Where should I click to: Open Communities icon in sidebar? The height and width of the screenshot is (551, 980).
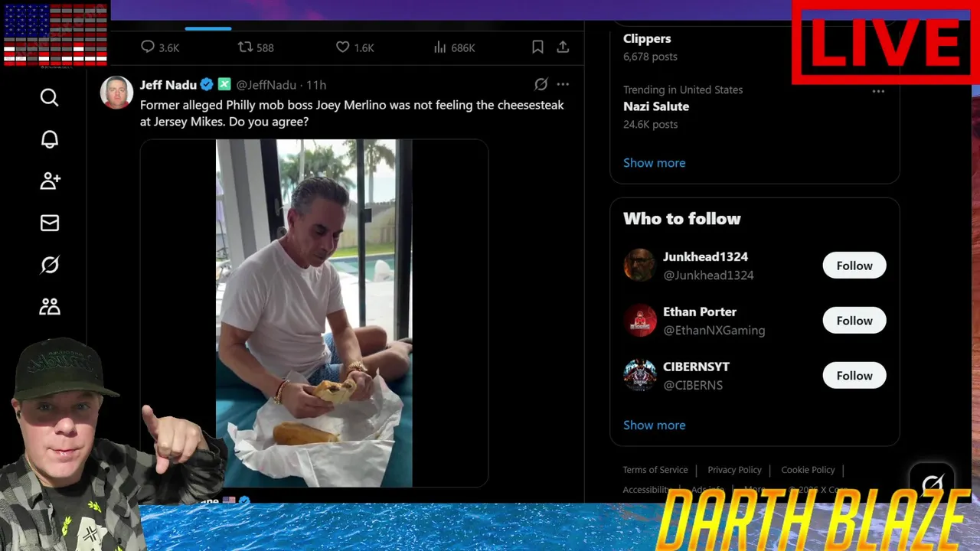point(49,307)
